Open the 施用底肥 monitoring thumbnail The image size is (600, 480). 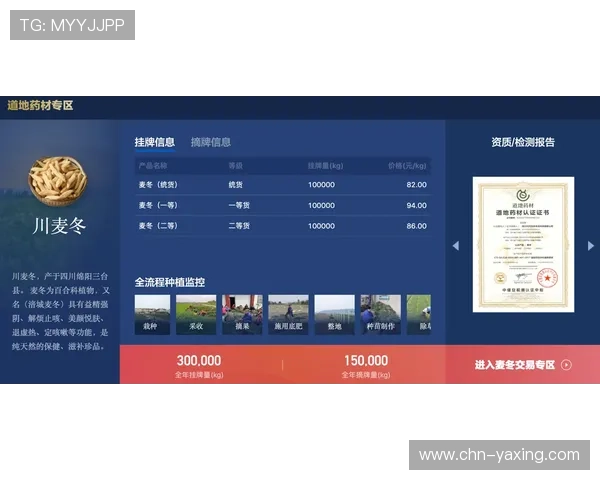coord(288,315)
